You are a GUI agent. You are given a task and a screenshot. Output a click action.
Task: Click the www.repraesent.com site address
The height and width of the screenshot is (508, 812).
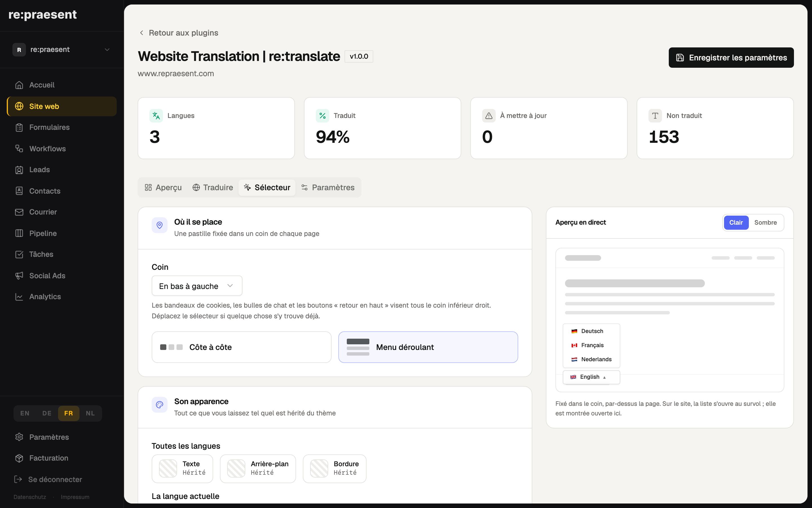tap(176, 74)
